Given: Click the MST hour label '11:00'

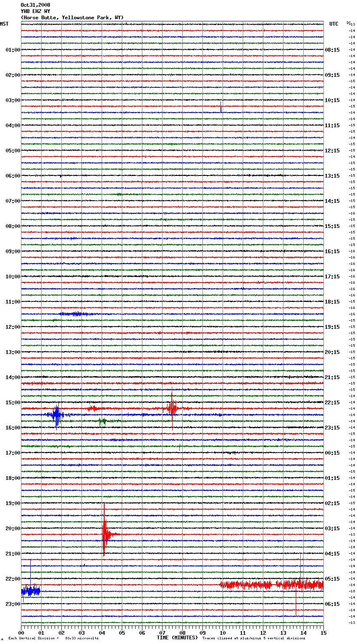Looking at the screenshot, I should pyautogui.click(x=13, y=302).
